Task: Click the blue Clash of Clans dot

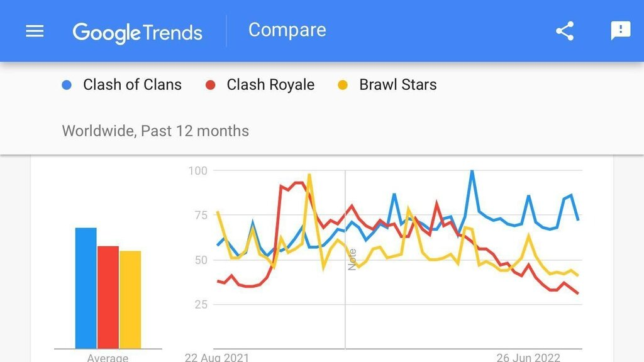Action: tap(67, 85)
